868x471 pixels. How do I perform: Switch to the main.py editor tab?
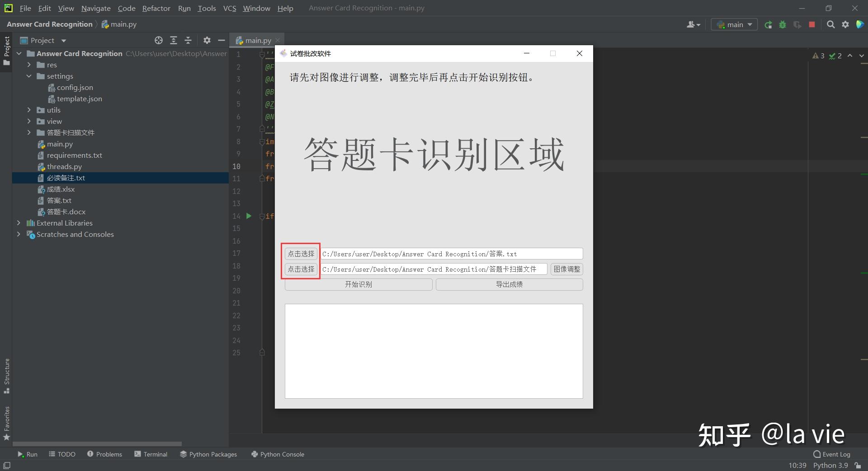(258, 40)
